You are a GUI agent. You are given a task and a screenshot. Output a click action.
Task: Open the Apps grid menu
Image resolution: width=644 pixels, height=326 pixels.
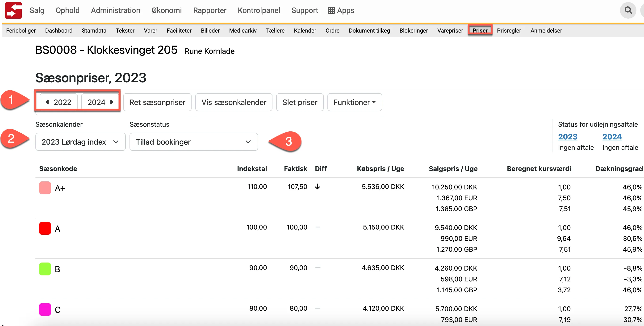point(341,10)
